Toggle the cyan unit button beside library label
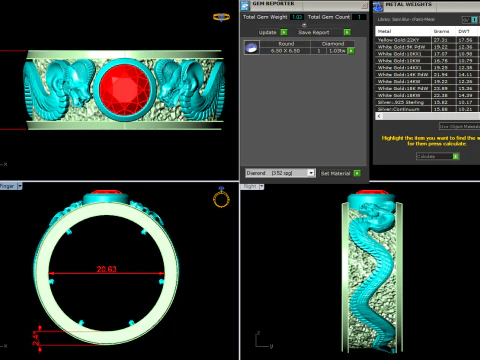The image size is (480, 360). pyautogui.click(x=475, y=20)
